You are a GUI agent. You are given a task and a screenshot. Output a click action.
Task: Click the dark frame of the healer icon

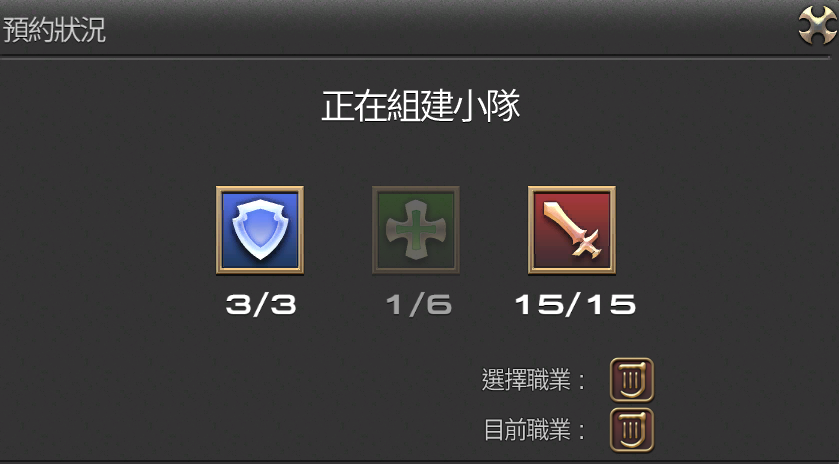(x=416, y=189)
